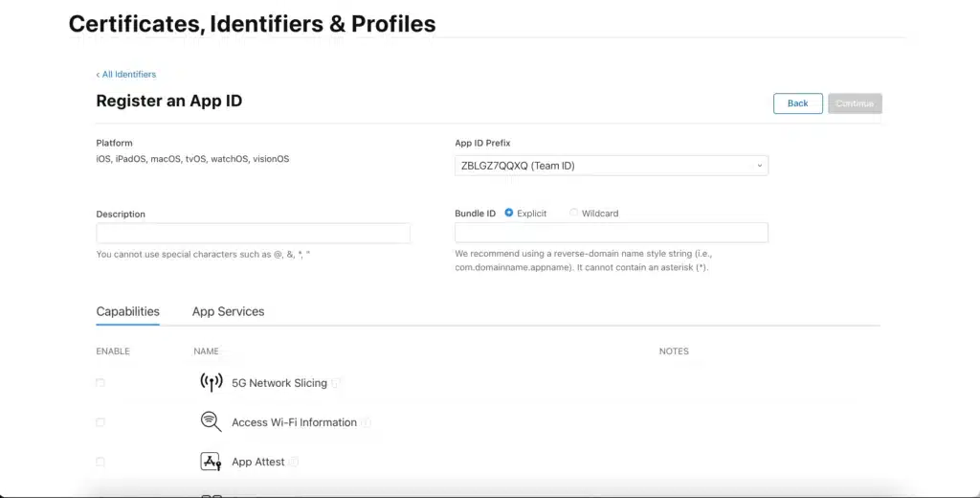
Task: Click the App Attest key icon
Action: click(211, 462)
